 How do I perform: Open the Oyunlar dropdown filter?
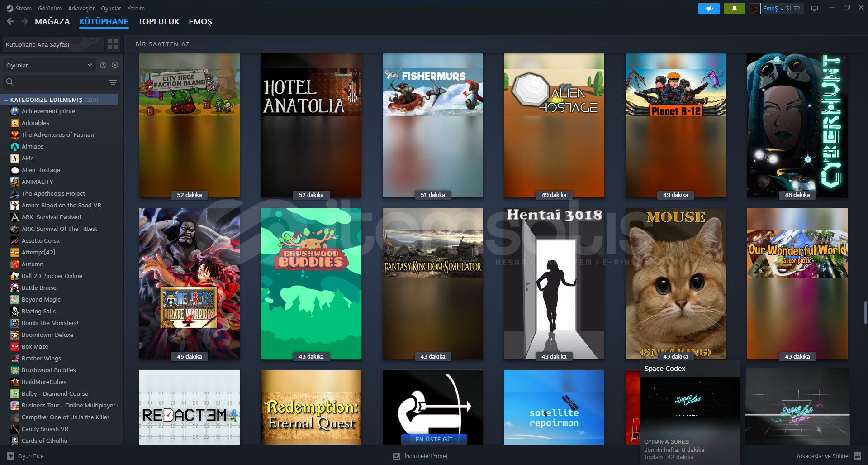click(x=49, y=65)
